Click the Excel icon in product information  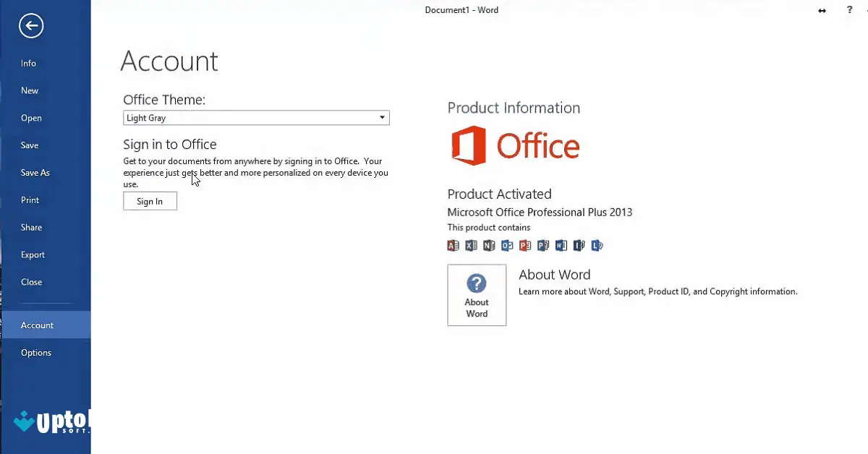point(471,245)
